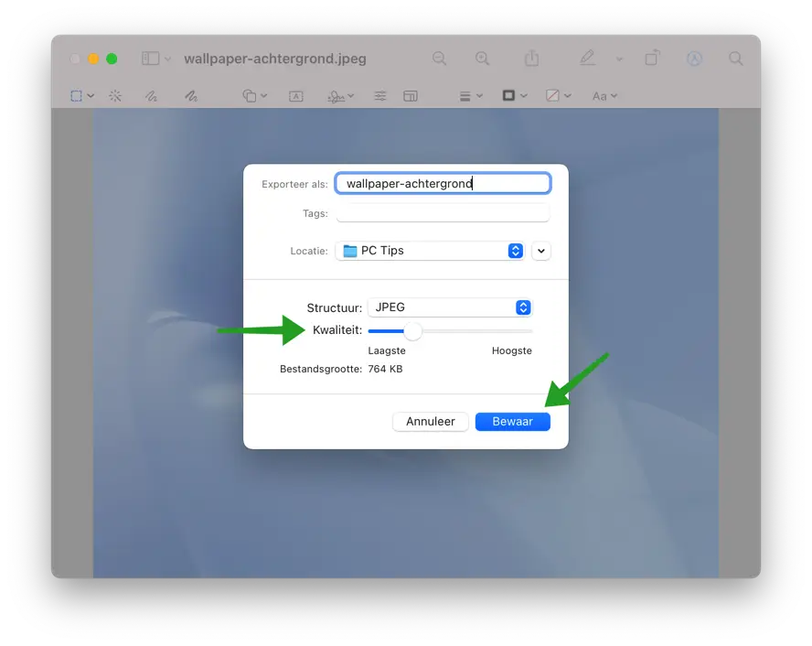Click the sidebar view icon
The image size is (812, 646).
point(150,58)
